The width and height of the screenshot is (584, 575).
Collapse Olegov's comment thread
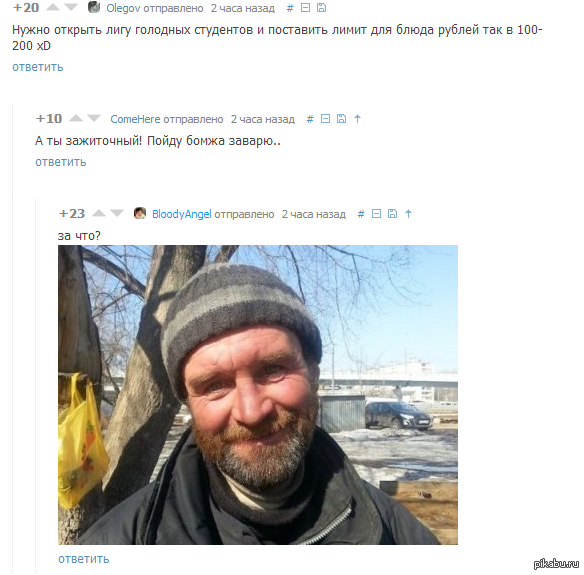point(305,8)
